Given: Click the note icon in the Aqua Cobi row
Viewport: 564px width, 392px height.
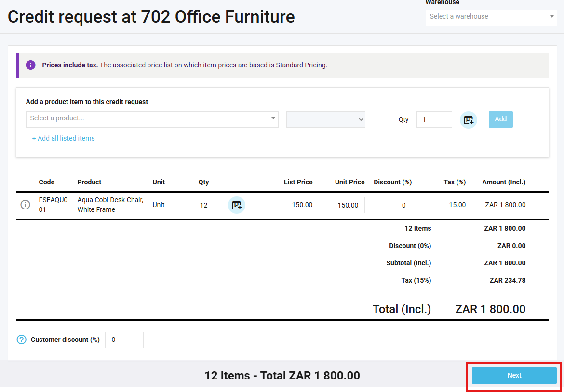Looking at the screenshot, I should click(x=236, y=205).
